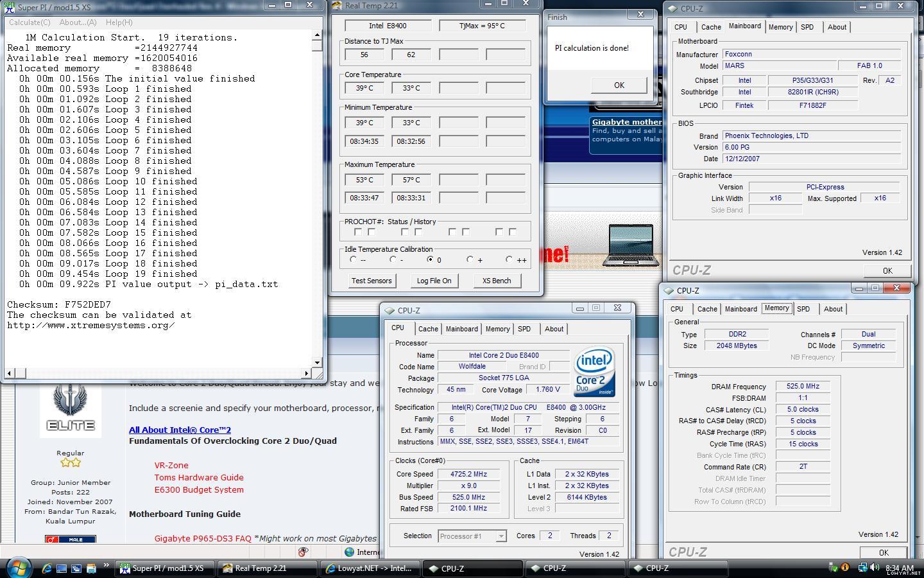
Task: Click Switch Between Windows quick launch icon
Action: (76, 568)
